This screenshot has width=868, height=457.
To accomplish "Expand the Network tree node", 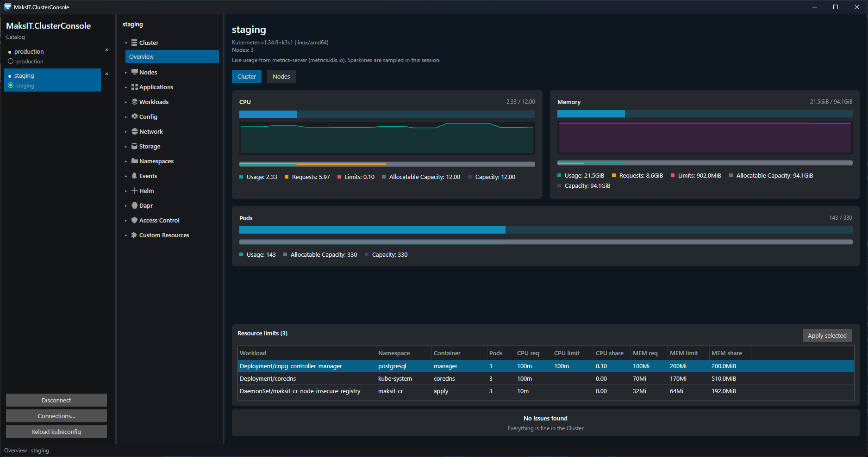I will pyautogui.click(x=126, y=132).
